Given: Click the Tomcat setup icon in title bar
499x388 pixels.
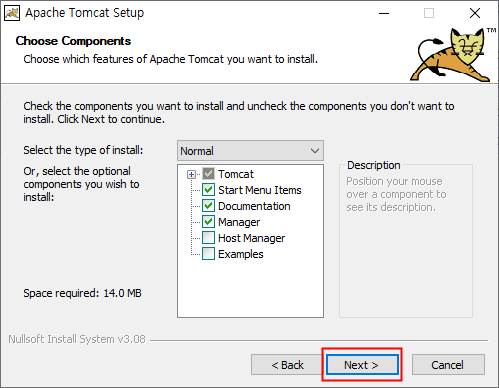Looking at the screenshot, I should coord(12,13).
